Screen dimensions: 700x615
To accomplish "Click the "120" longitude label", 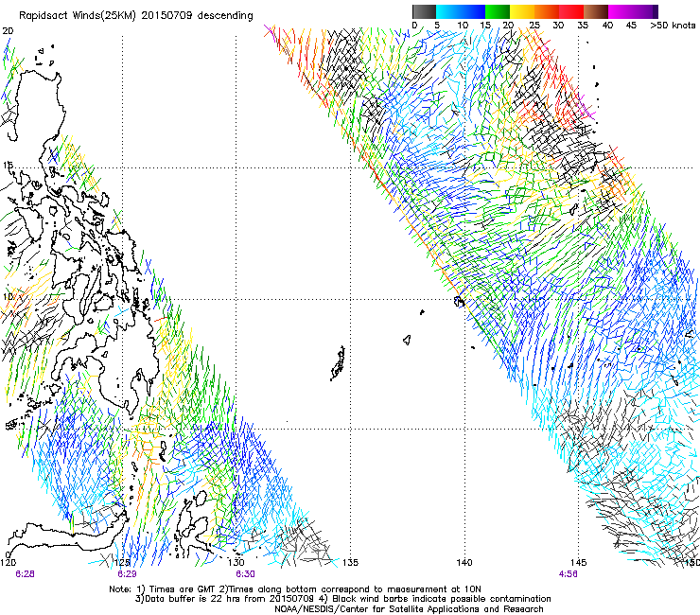I will pyautogui.click(x=8, y=562).
